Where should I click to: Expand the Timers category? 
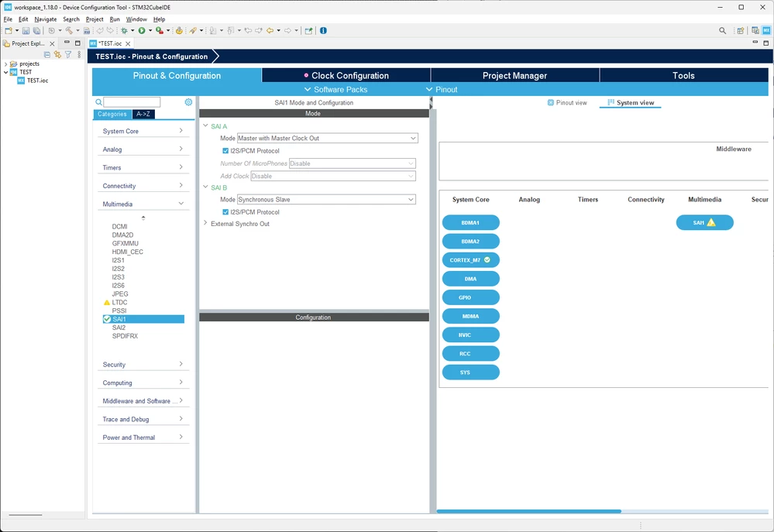tap(143, 167)
